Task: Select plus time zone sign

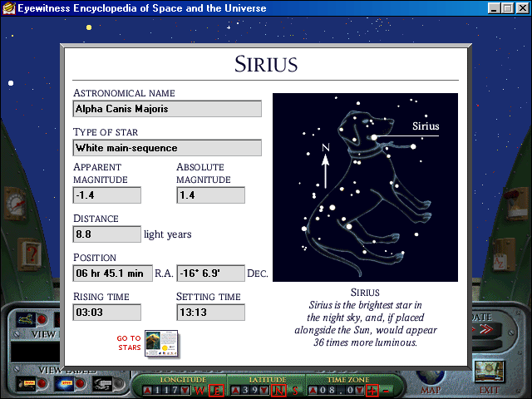Action: 372,391
